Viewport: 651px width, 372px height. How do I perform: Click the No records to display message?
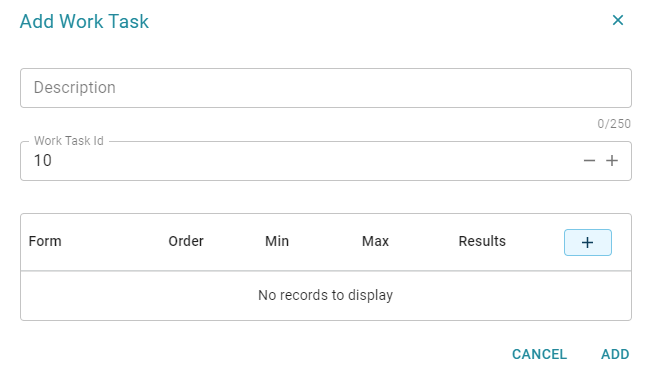(326, 295)
